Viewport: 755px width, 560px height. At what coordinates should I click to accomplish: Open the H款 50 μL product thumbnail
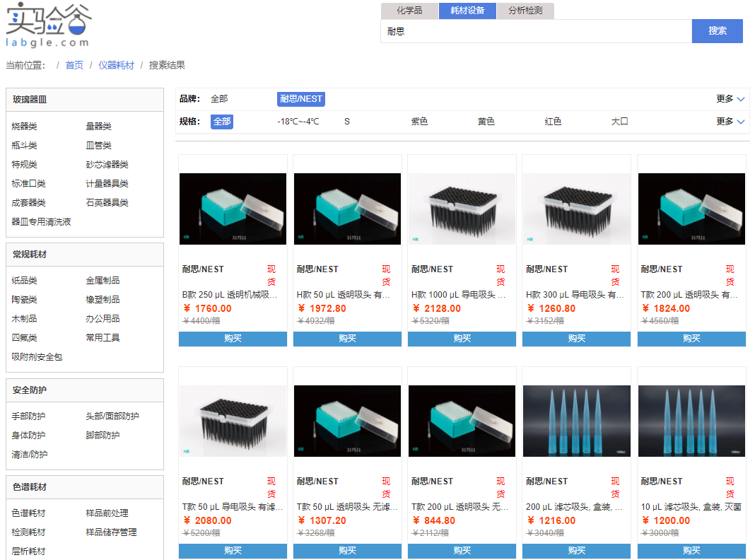click(348, 209)
